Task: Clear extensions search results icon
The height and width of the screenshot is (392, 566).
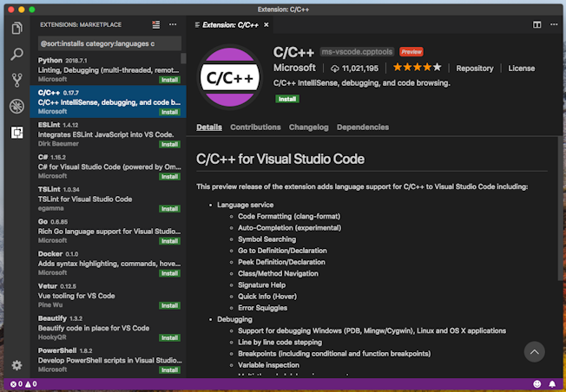Action: [x=156, y=24]
